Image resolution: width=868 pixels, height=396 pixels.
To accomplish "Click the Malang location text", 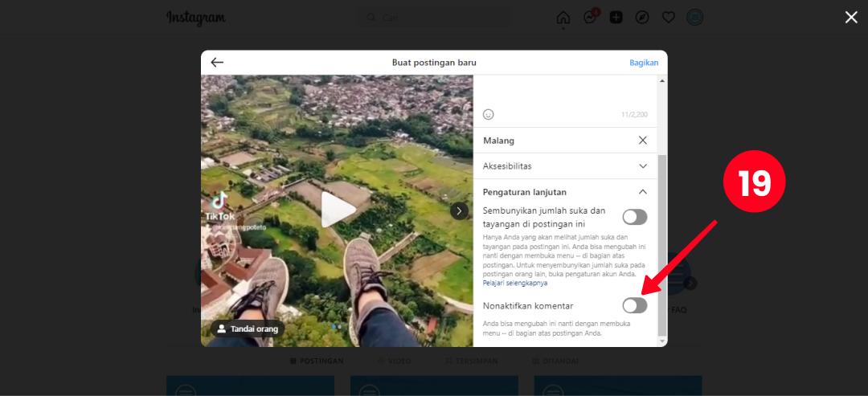I will tap(499, 141).
